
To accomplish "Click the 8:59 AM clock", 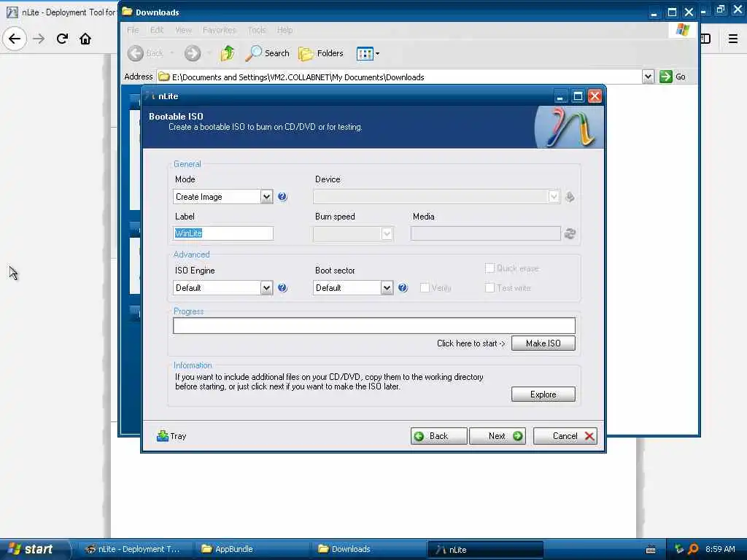I will point(720,549).
